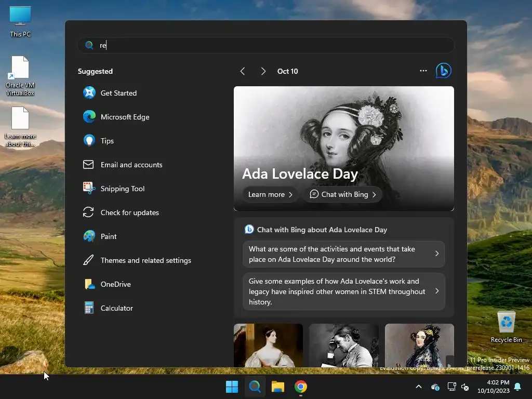Image resolution: width=532 pixels, height=399 pixels.
Task: Open the color painting thumbnail of Ada
Action: (x=268, y=345)
